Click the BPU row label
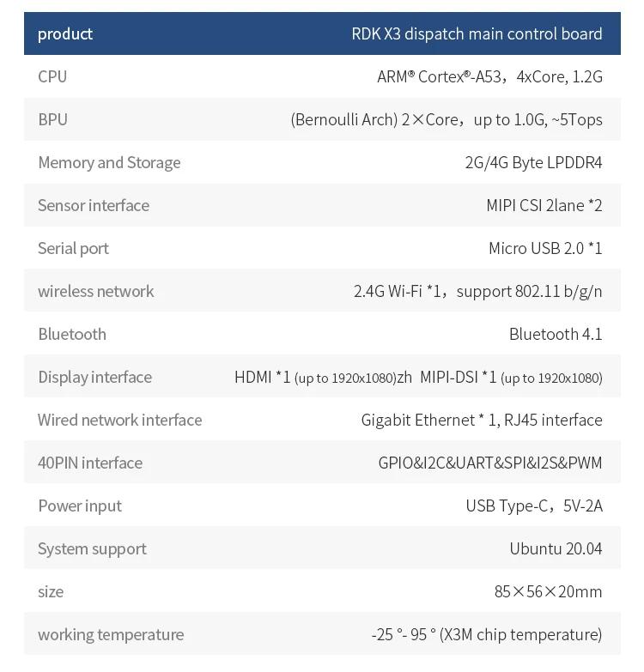Viewport: 644px width, 672px height. [x=52, y=119]
